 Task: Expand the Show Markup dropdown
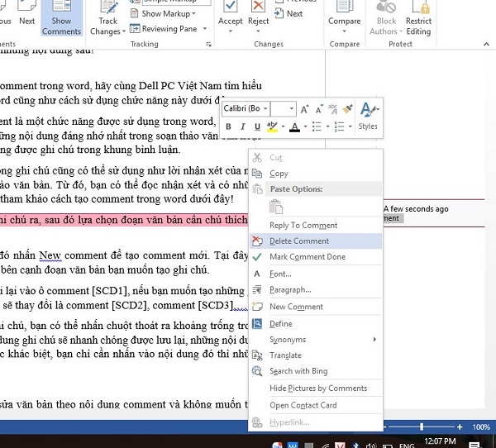193,14
